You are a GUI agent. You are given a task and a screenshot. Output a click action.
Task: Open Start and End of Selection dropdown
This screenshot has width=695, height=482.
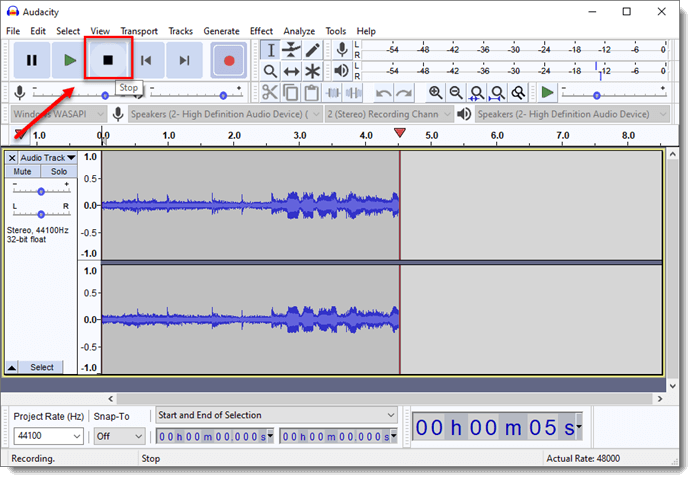[277, 415]
